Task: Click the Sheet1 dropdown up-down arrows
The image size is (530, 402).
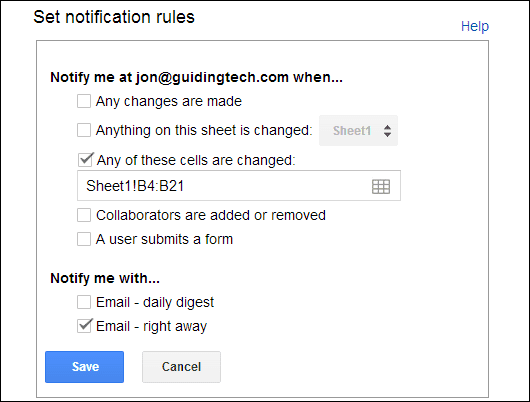Action: point(387,131)
